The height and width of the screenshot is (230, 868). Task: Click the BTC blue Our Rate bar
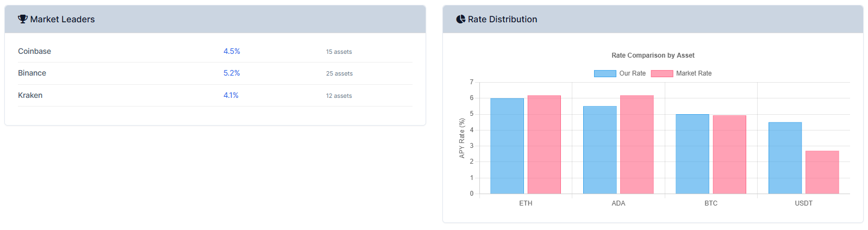point(692,154)
